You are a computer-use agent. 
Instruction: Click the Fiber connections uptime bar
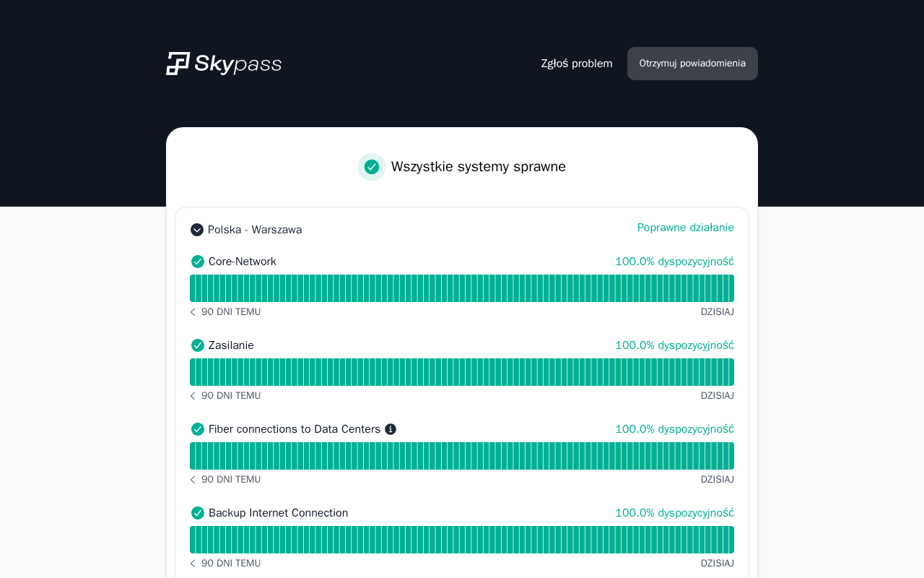(x=462, y=456)
